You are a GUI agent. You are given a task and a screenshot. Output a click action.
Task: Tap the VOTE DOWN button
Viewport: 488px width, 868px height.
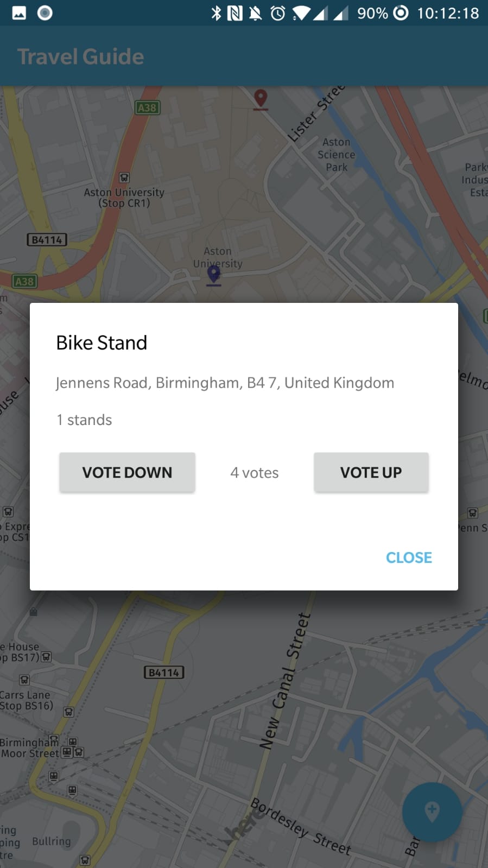127,472
